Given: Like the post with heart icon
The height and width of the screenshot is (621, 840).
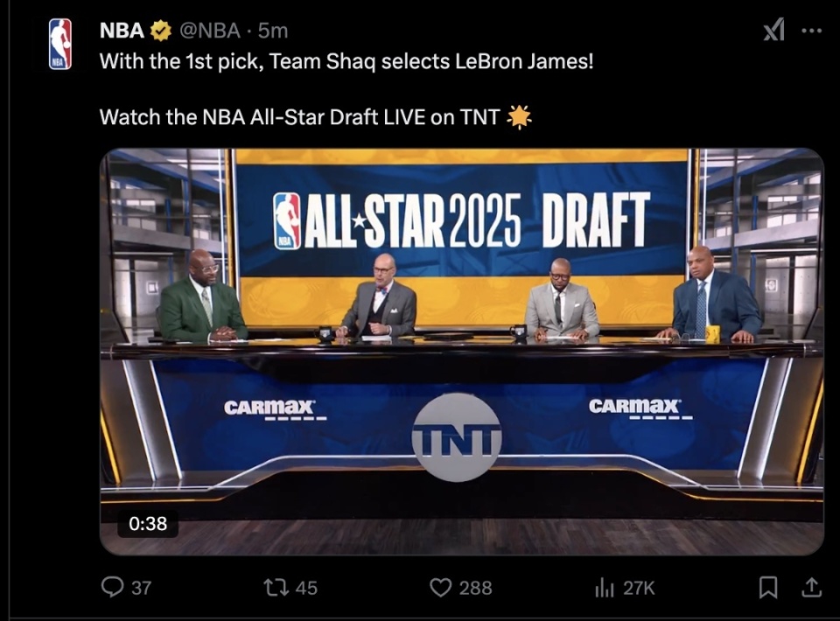Looking at the screenshot, I should [441, 587].
